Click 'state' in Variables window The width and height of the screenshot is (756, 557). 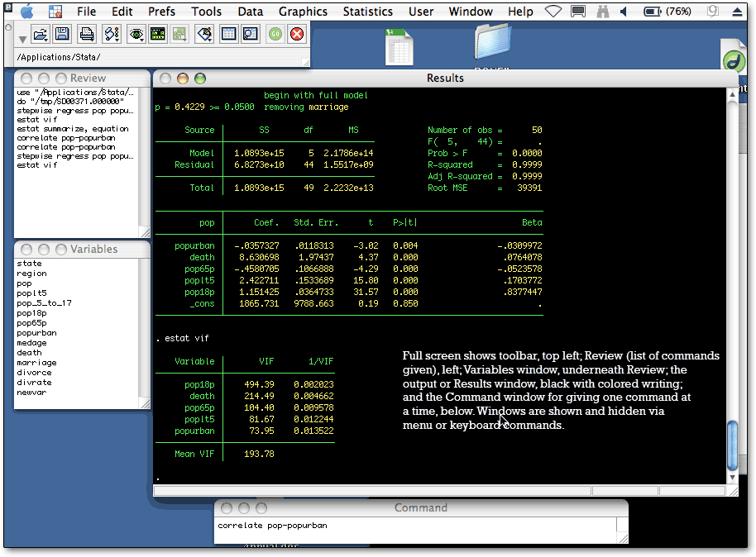(30, 264)
